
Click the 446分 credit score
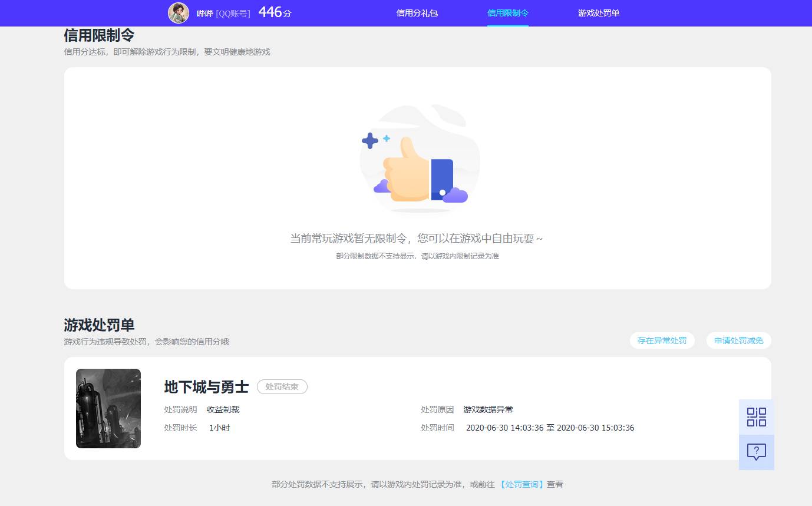[274, 12]
